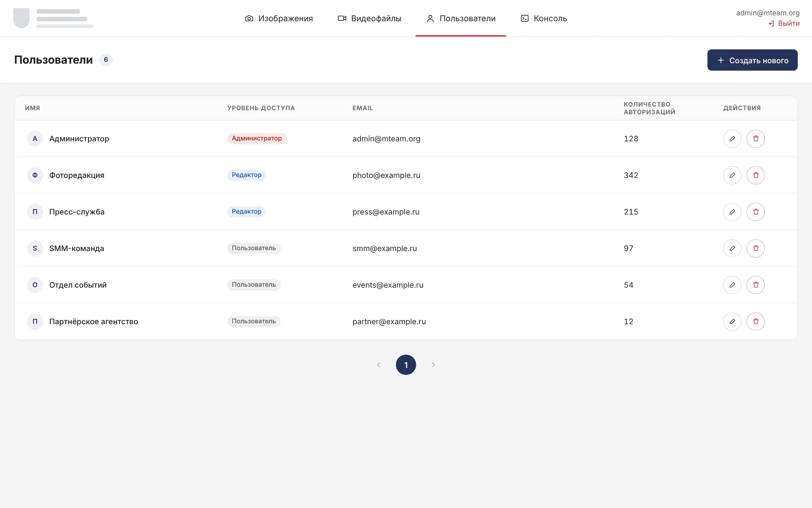Screen dimensions: 812x508
Task: Open the Изображения tab
Action: point(279,19)
